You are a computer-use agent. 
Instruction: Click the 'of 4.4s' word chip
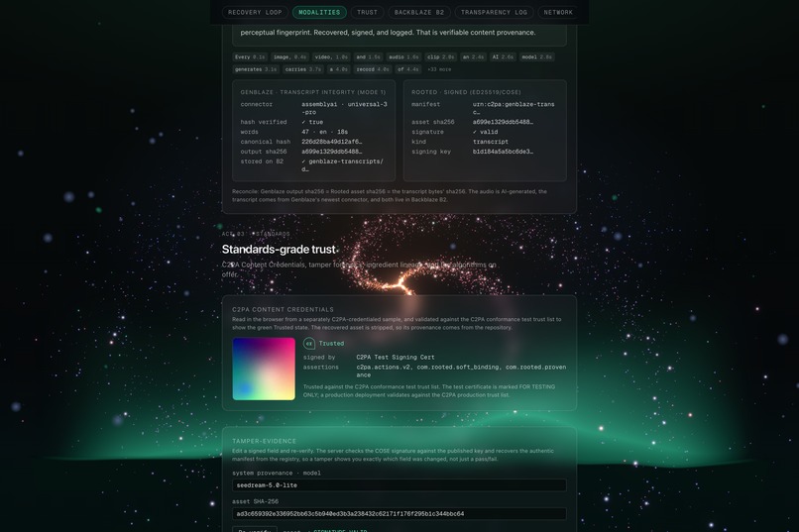pos(408,69)
